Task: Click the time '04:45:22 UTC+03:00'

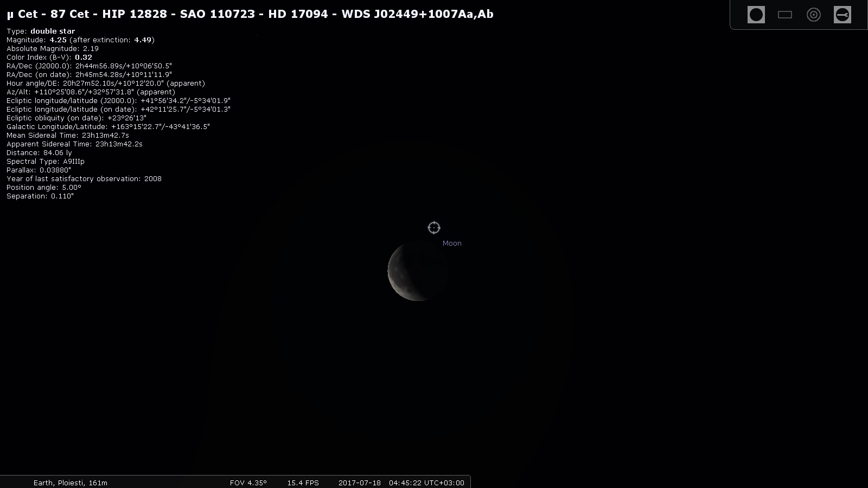Action: (x=426, y=483)
